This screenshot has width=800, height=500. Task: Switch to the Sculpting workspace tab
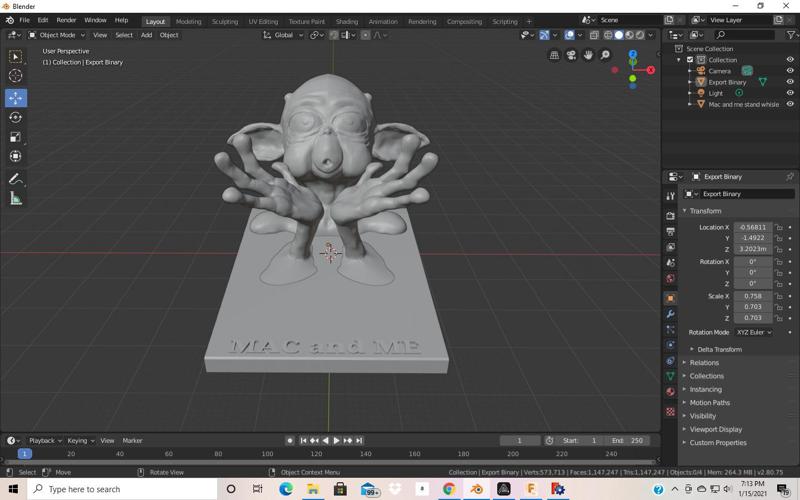225,21
